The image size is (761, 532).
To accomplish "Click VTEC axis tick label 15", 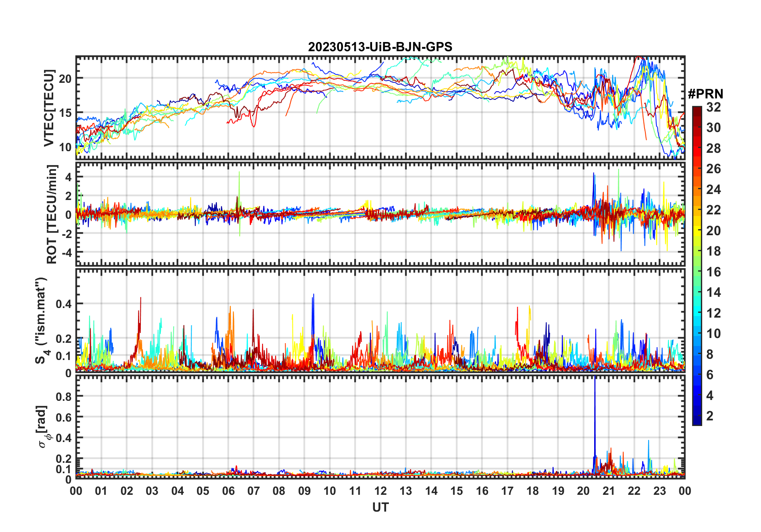I will pyautogui.click(x=65, y=113).
